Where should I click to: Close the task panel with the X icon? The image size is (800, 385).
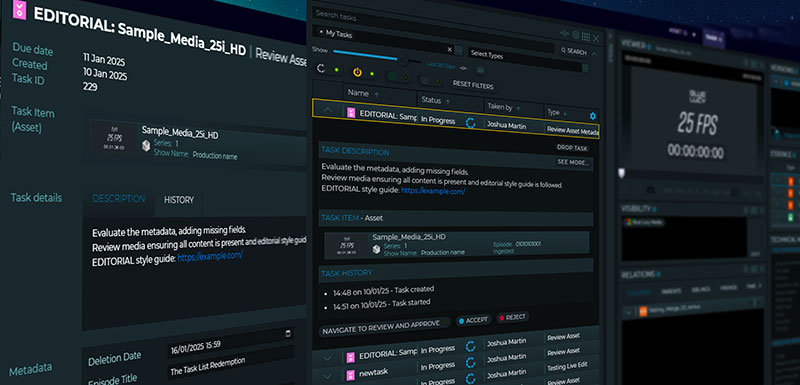[596, 37]
